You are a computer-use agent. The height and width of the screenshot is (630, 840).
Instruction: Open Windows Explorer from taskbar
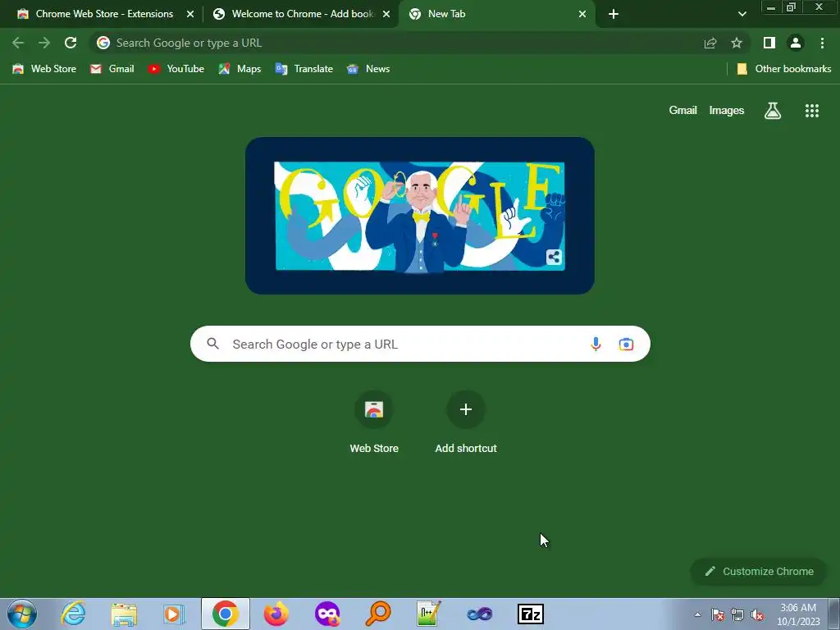click(124, 614)
